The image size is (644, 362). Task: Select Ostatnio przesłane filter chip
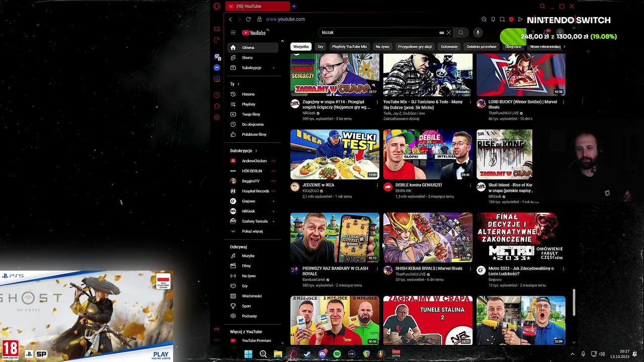(481, 47)
